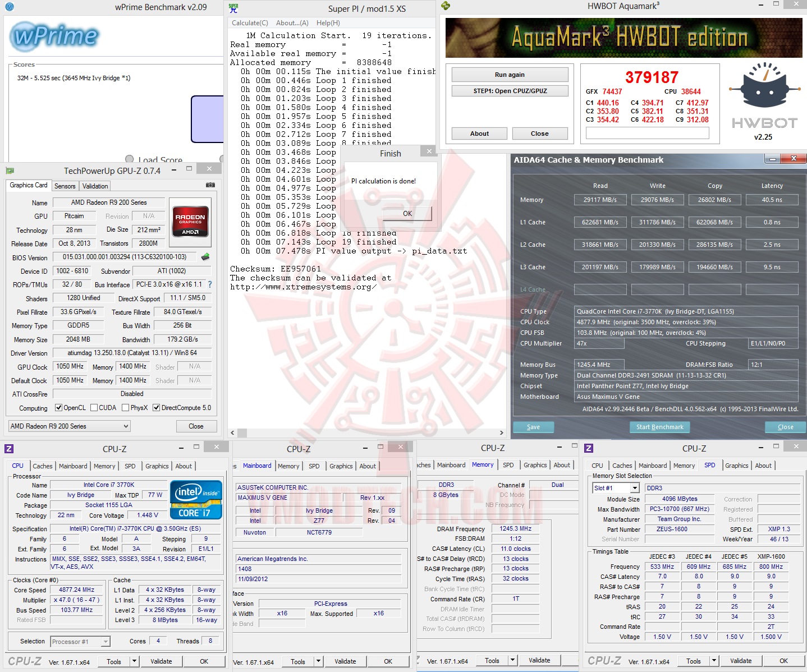The image size is (807, 672).
Task: Click the Super PI scrollbar right arrow
Action: tap(502, 432)
